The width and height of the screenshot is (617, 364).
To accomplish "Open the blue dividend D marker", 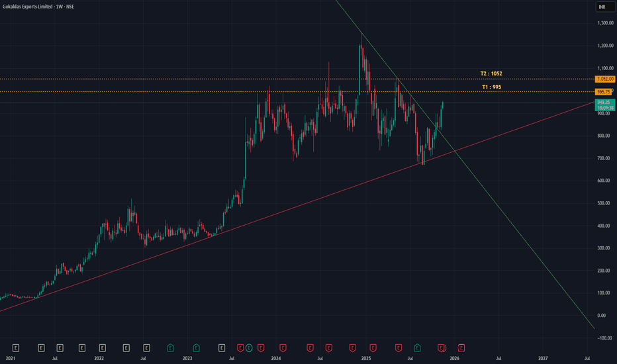I will [x=249, y=347].
